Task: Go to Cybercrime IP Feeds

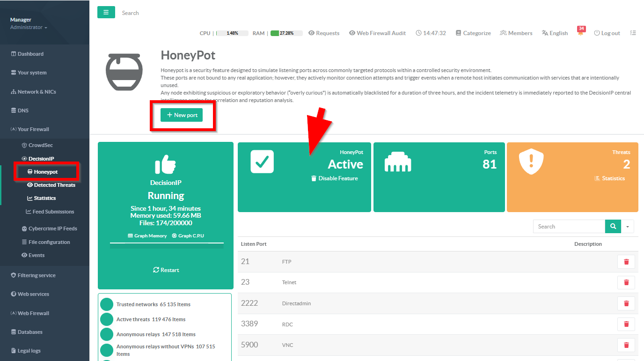Action: pyautogui.click(x=49, y=228)
